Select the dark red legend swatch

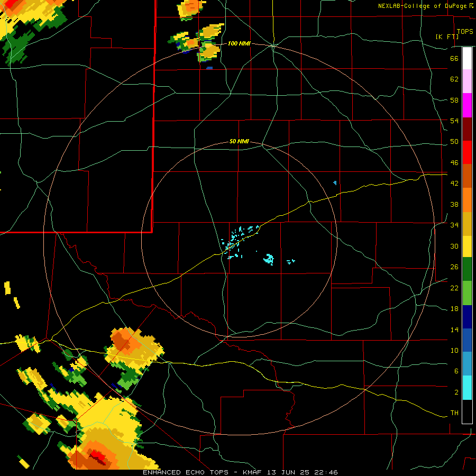(467, 129)
